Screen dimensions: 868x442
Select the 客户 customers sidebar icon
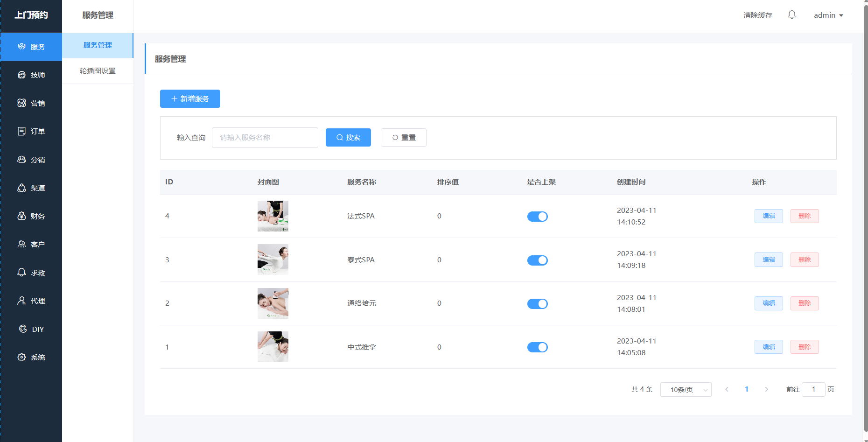coord(21,245)
